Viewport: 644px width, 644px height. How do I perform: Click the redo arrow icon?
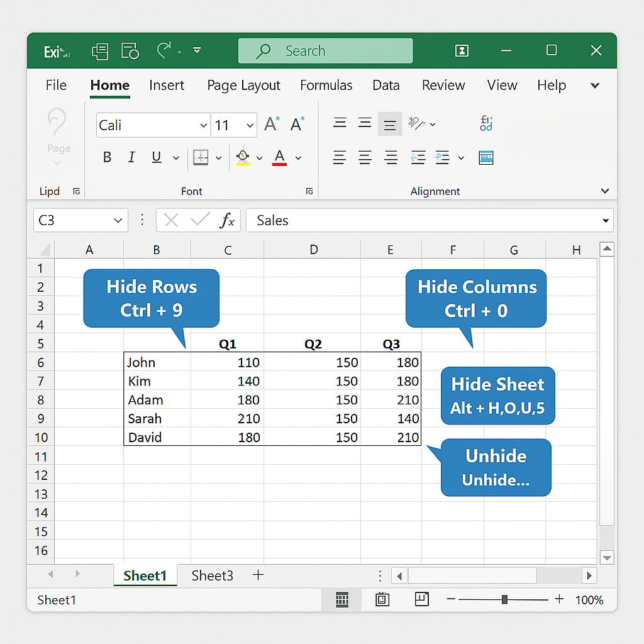[x=164, y=50]
